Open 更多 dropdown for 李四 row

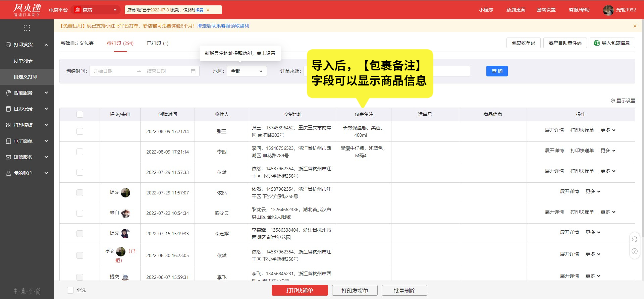click(608, 151)
